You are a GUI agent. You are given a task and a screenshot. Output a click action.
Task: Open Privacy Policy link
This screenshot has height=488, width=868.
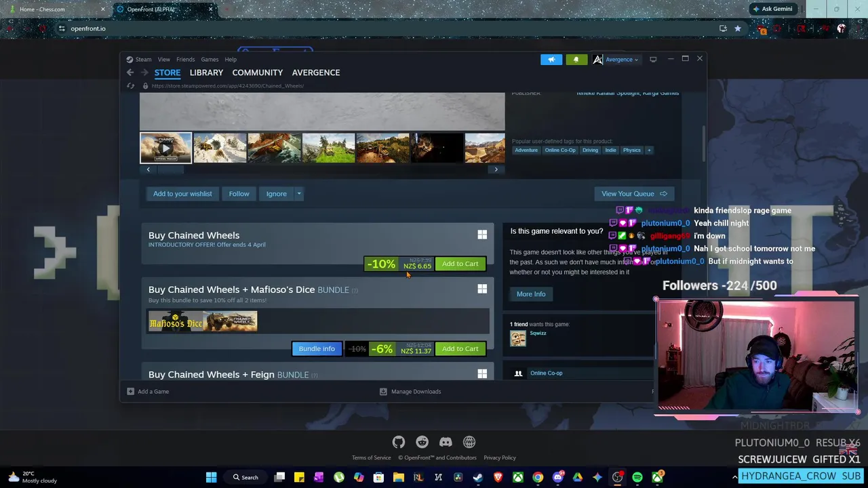[x=500, y=458]
